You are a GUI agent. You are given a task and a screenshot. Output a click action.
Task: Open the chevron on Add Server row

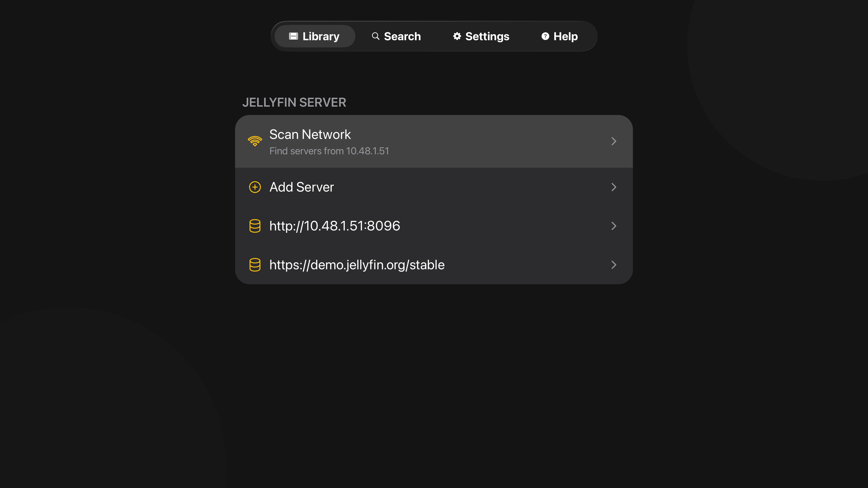pyautogui.click(x=614, y=187)
